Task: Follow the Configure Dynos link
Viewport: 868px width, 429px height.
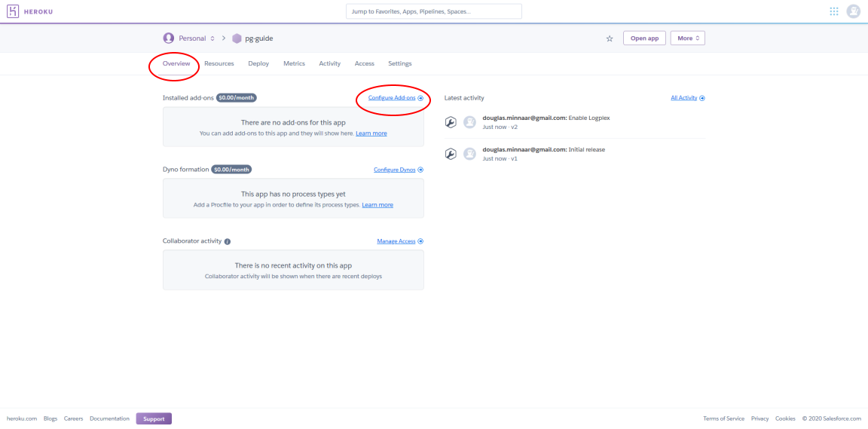Action: (x=398, y=170)
